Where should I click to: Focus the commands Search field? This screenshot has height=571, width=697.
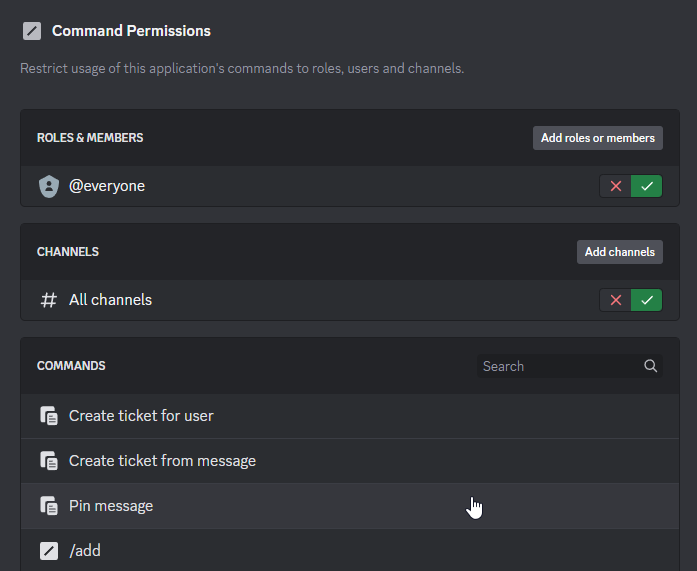(x=560, y=366)
